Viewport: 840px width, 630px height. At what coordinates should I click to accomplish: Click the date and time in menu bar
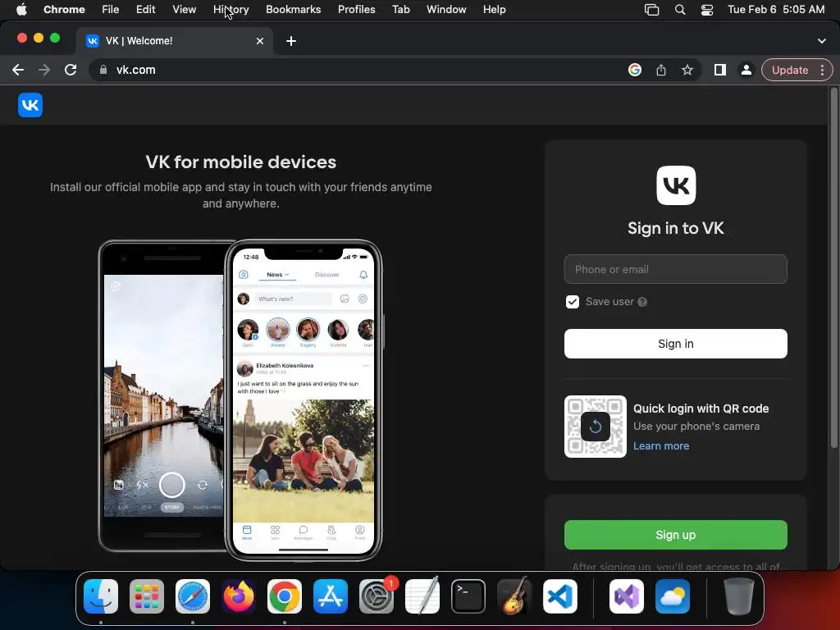[776, 10]
